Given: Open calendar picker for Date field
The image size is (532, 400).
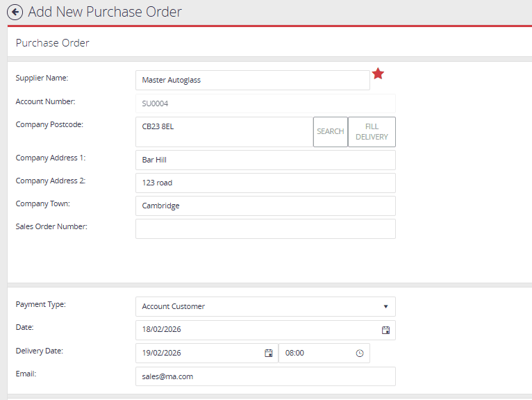Looking at the screenshot, I should [x=385, y=330].
